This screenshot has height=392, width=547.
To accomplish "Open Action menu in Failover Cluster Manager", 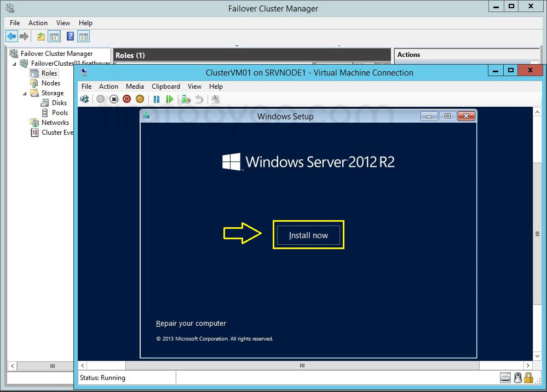I will pyautogui.click(x=38, y=22).
